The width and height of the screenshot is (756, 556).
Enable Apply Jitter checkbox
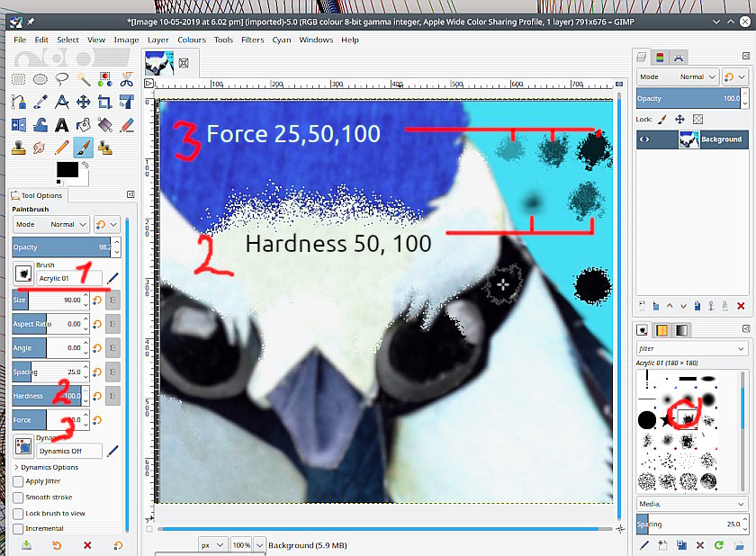point(18,481)
